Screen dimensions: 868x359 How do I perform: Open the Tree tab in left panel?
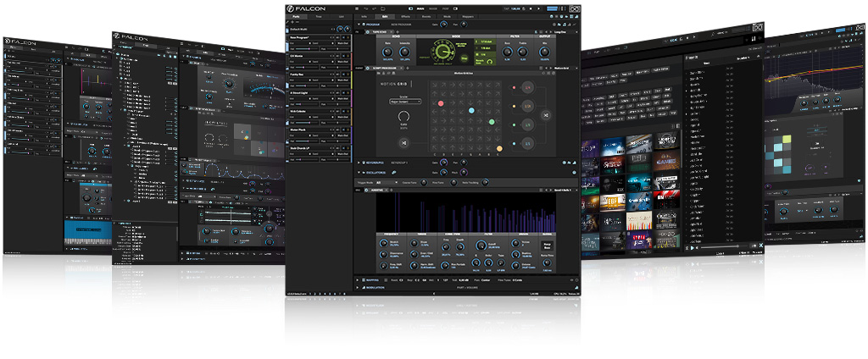tap(319, 17)
